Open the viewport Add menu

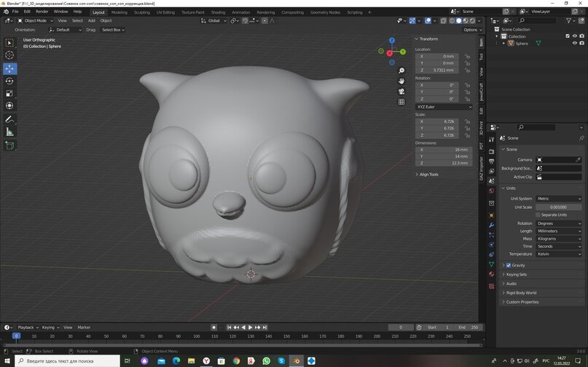pos(92,20)
